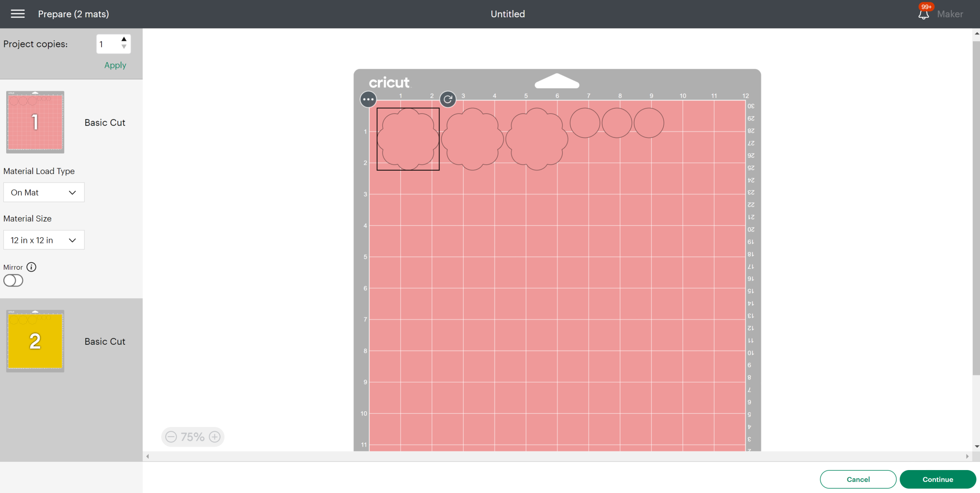Click the Basic Cut label for mat 1
Screen dimensions: 980x493
[x=105, y=122]
